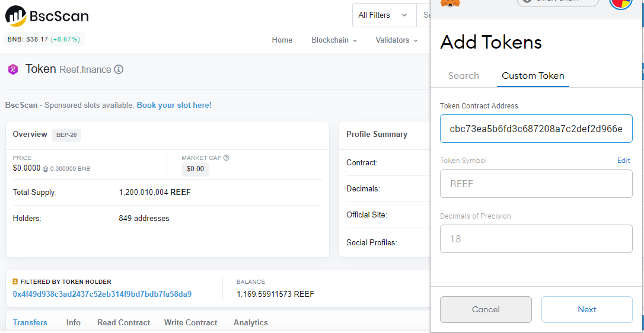Click the MetaMask fox icon

450,2
